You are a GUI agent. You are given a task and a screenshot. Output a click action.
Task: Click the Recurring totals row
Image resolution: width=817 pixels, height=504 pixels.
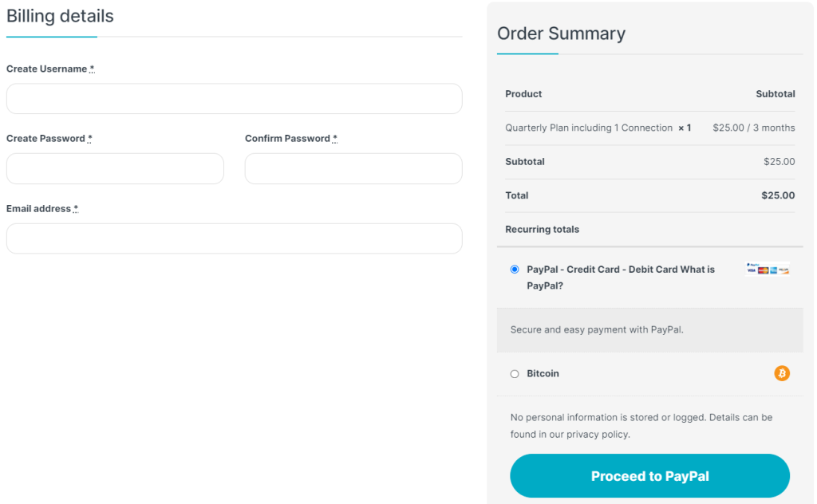542,230
